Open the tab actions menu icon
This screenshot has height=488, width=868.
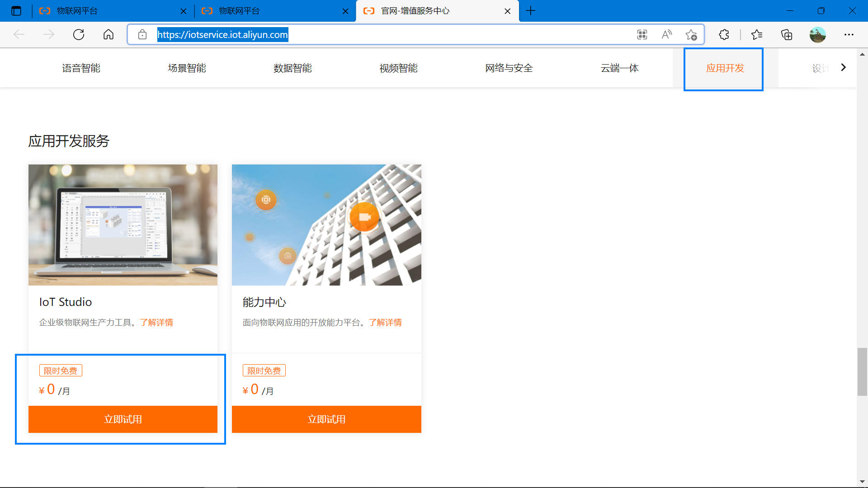tap(16, 11)
